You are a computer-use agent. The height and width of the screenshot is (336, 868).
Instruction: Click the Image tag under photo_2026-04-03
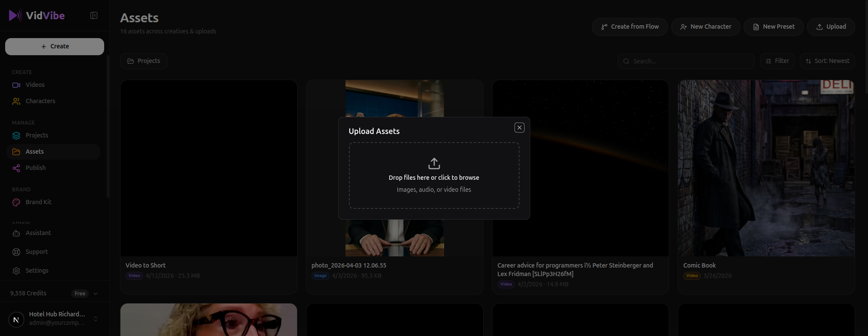click(x=320, y=276)
